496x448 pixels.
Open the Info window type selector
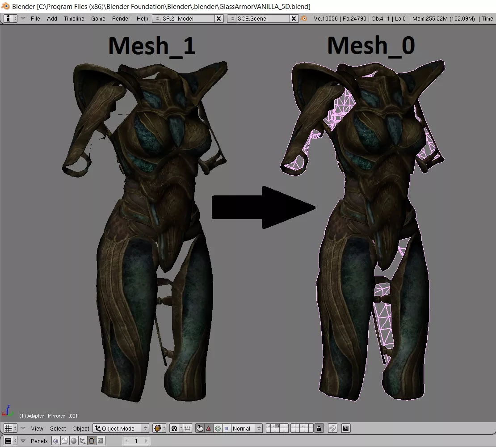10,18
